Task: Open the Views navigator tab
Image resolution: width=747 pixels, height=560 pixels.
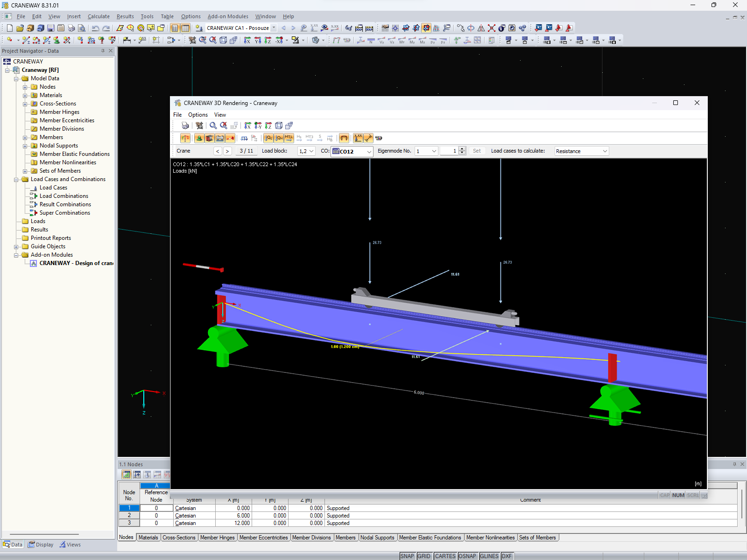Action: (x=70, y=545)
